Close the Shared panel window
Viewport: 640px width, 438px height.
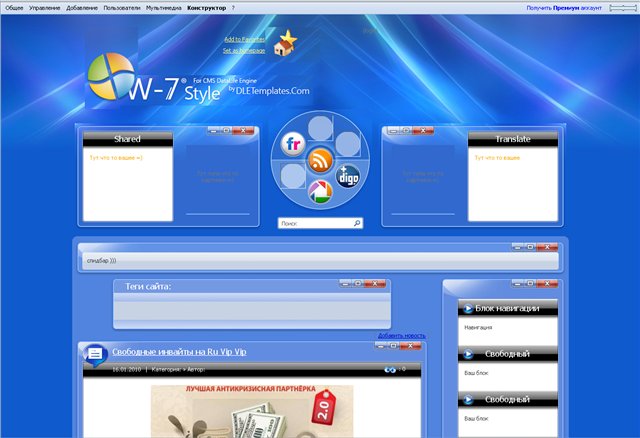click(244, 131)
